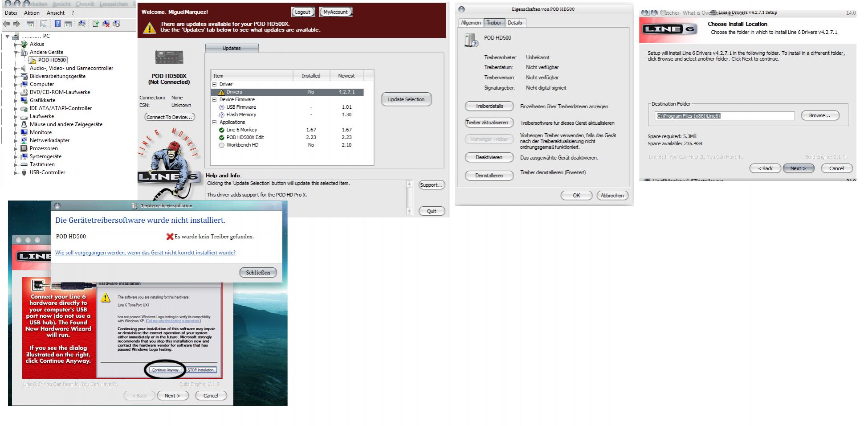This screenshot has width=868, height=426.
Task: Collapse the Driver group in updates list
Action: click(x=214, y=84)
